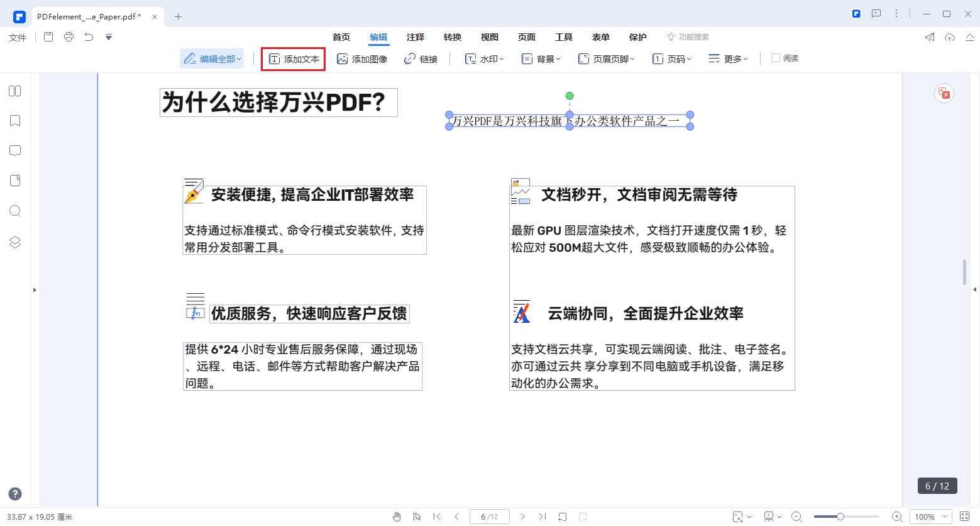Jump to the first page using skip icon
The width and height of the screenshot is (980, 526).
coord(437,516)
